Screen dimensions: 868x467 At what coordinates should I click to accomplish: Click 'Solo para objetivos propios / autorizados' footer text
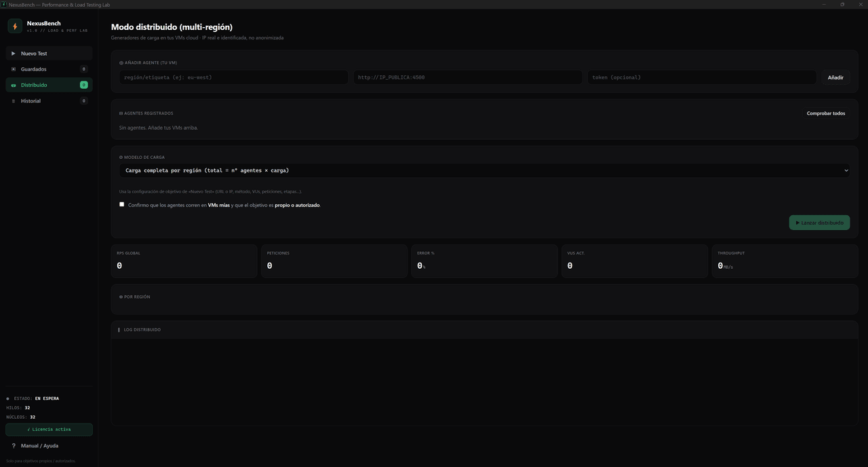click(41, 461)
